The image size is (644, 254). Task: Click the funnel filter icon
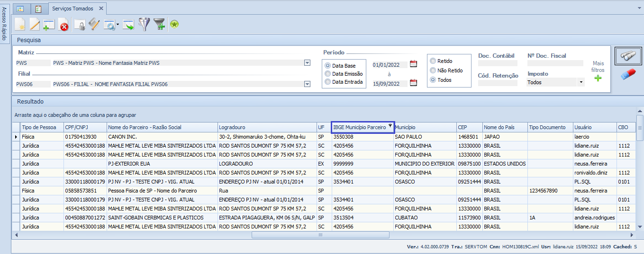coord(144,25)
